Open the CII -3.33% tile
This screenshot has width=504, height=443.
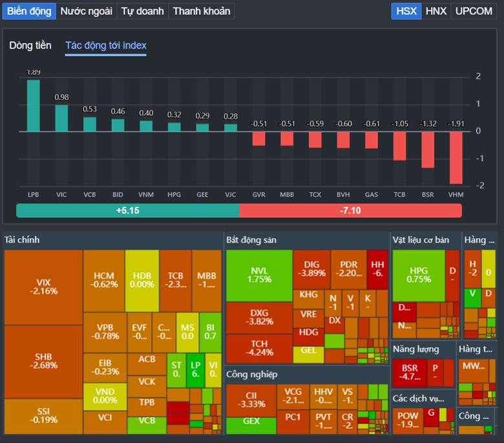(x=251, y=400)
